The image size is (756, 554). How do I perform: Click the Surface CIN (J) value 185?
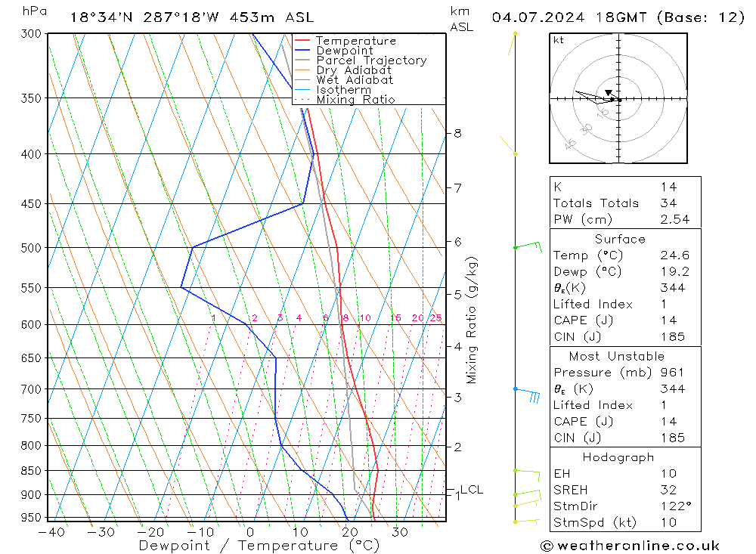click(x=672, y=336)
